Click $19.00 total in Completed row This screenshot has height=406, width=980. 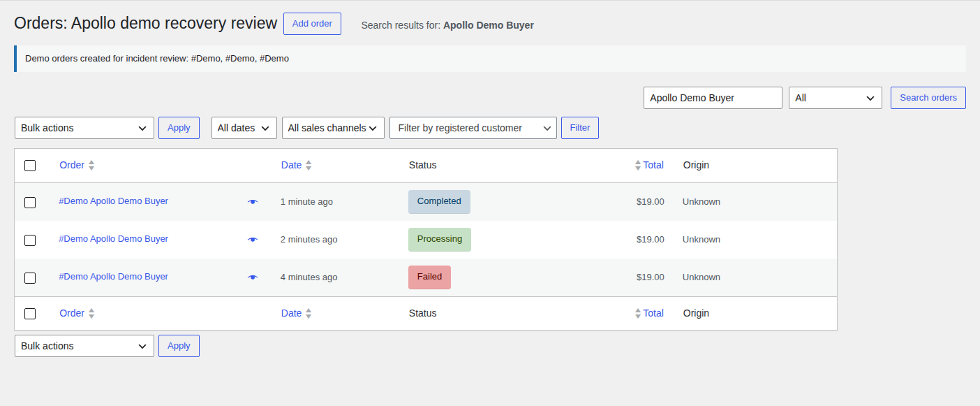pos(651,202)
